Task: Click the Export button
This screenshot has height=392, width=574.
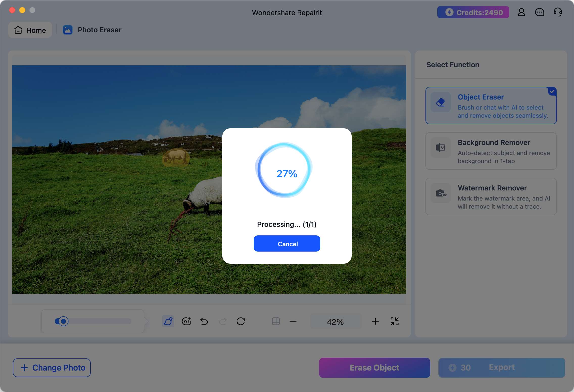Action: [x=502, y=367]
